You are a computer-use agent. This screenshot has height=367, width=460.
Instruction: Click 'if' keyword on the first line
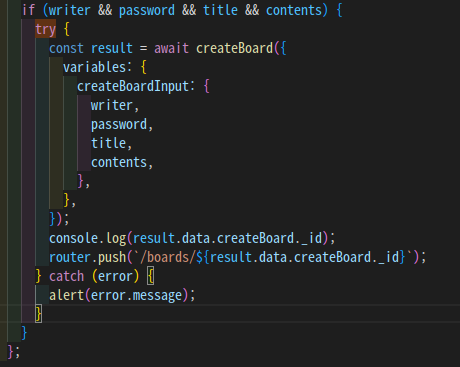point(28,10)
